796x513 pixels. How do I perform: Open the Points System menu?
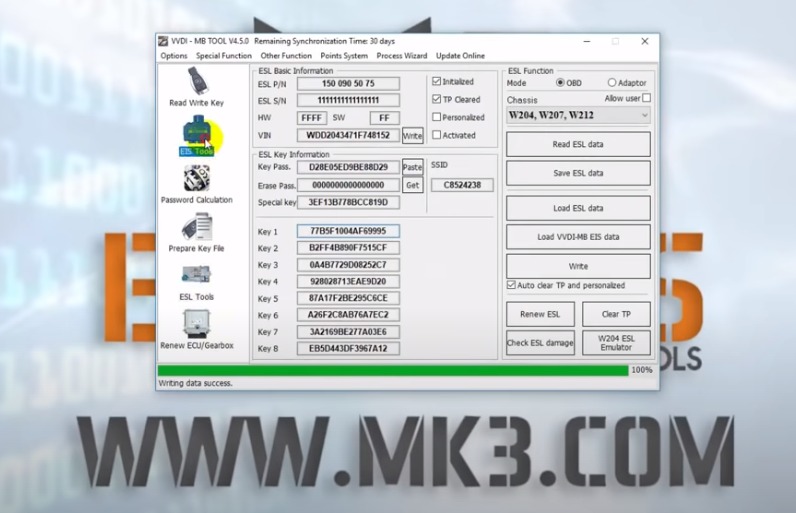coord(343,56)
